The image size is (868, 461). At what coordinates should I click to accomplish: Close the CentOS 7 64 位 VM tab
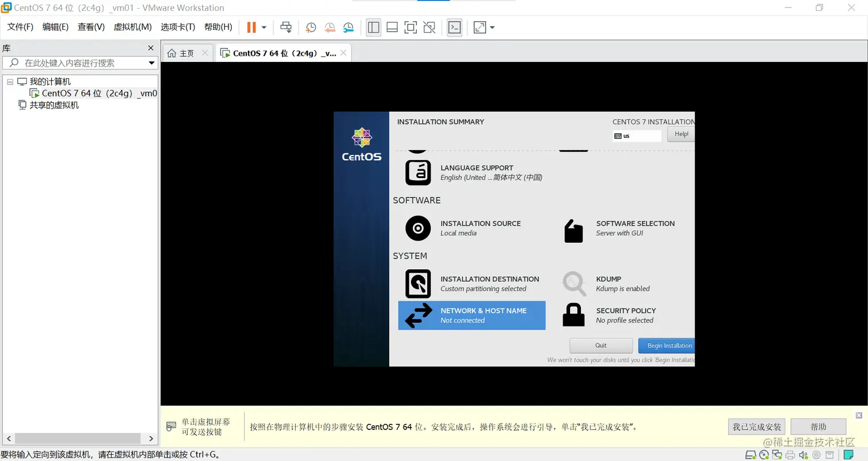[x=343, y=53]
